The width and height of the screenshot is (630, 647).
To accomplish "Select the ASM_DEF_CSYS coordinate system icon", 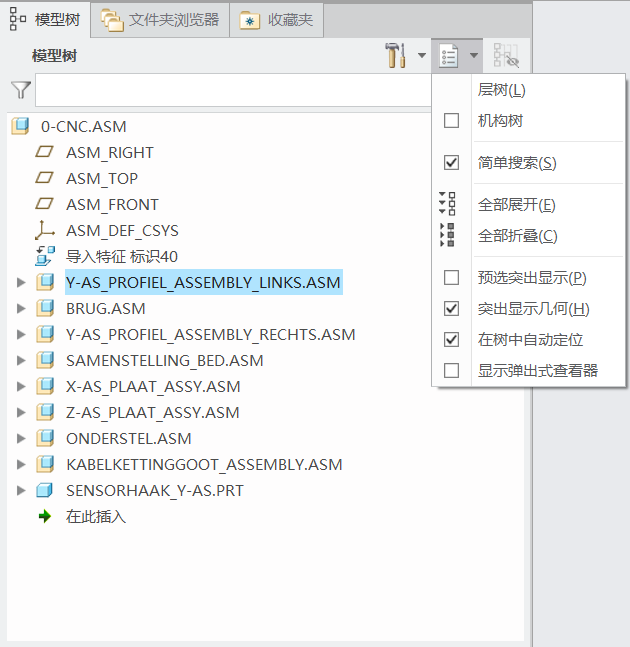I will tap(45, 231).
